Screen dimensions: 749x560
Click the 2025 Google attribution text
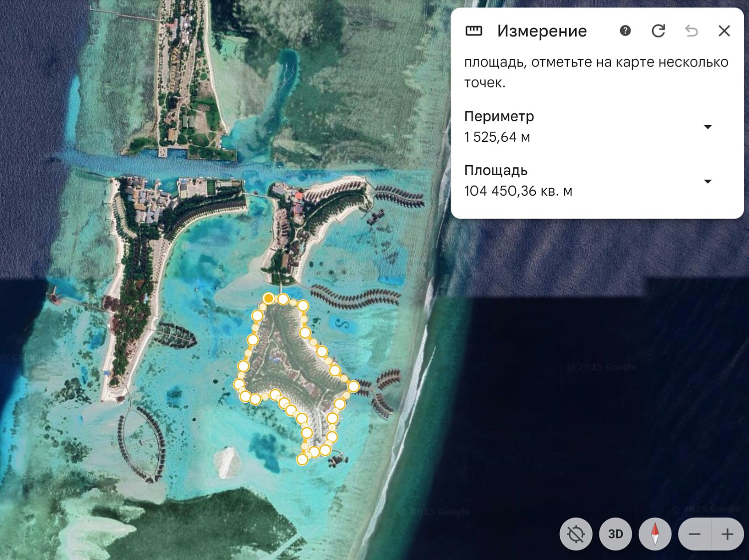(x=603, y=366)
